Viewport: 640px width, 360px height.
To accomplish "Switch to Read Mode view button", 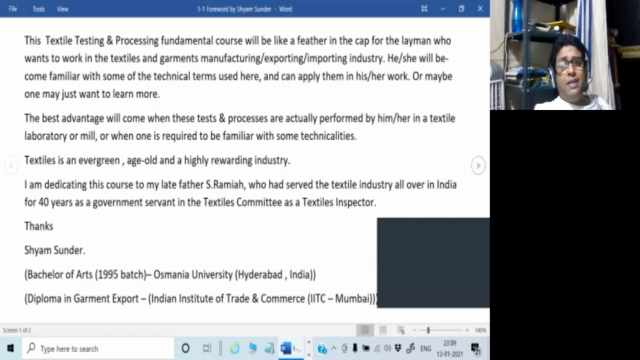I will [x=365, y=330].
